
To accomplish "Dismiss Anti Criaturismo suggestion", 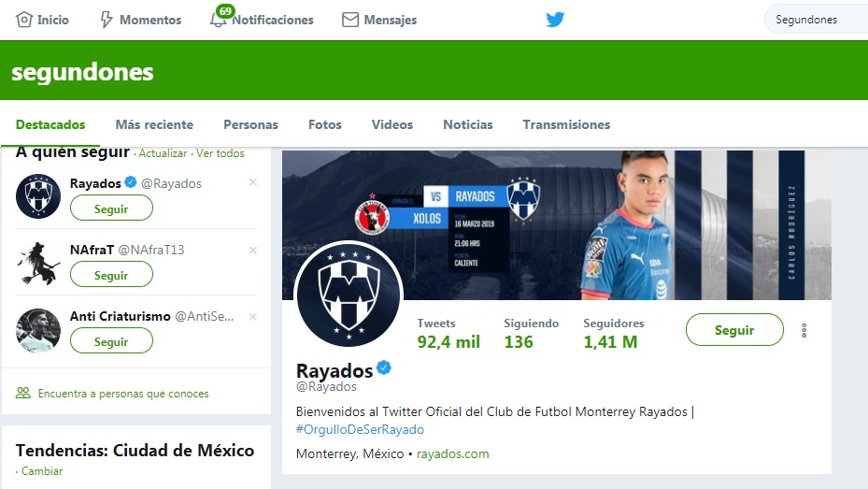I will point(252,317).
